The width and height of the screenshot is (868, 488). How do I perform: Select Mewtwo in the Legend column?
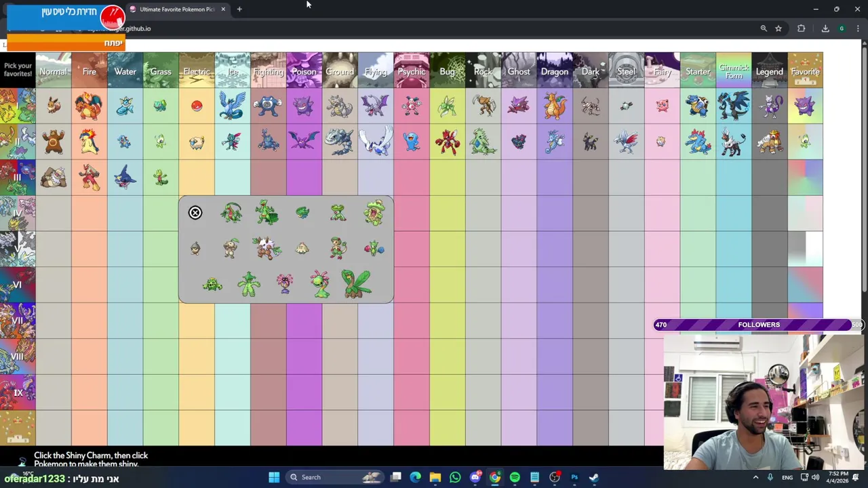click(x=770, y=106)
